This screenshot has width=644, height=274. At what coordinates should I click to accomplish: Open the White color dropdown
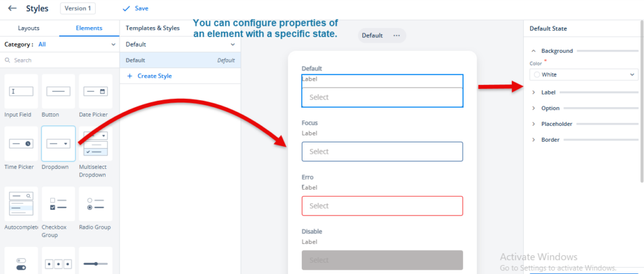(584, 74)
